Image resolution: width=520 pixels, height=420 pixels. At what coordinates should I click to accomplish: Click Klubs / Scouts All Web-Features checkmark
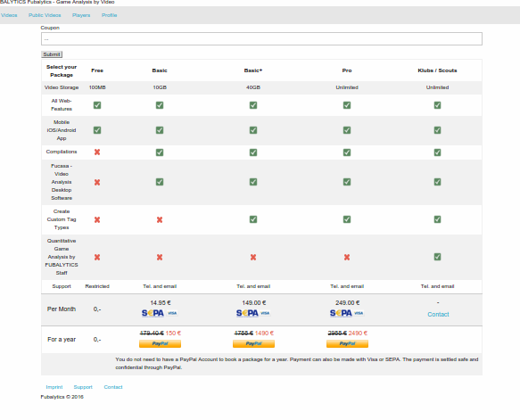437,105
